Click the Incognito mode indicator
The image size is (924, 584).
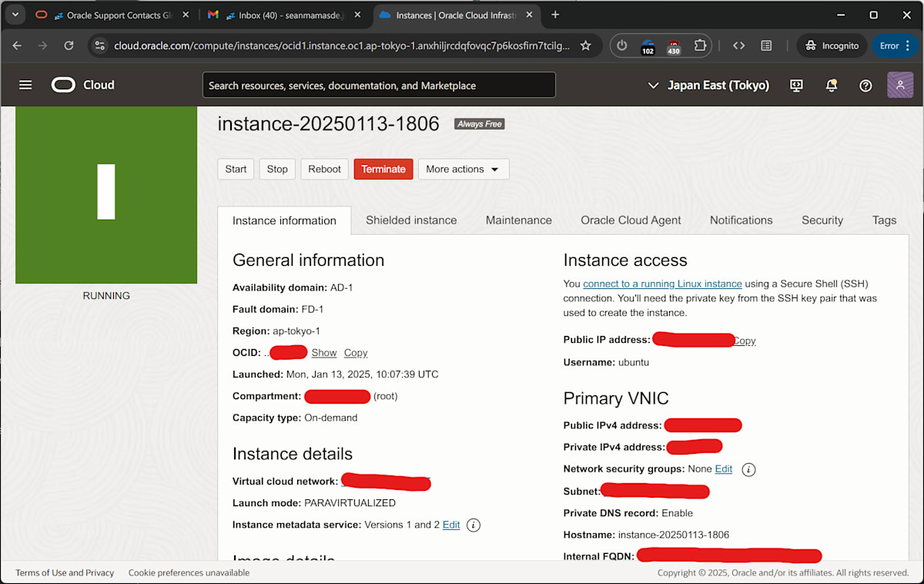coord(832,45)
